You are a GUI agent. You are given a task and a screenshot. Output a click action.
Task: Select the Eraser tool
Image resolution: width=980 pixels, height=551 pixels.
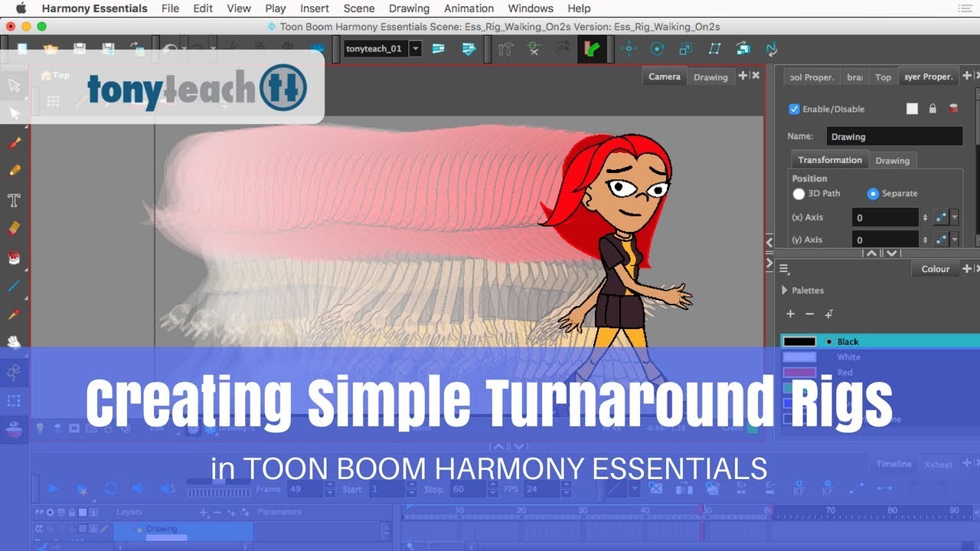[14, 228]
